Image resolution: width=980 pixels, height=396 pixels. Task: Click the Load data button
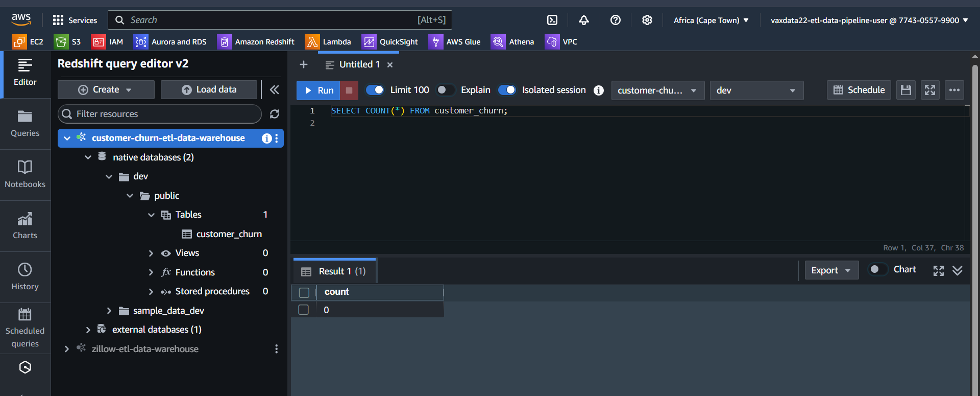point(209,90)
